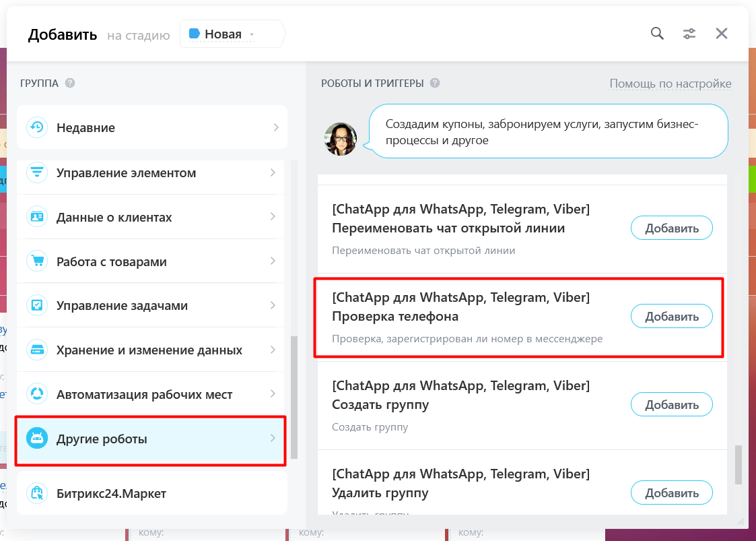Add the Проверка телефона robot
The image size is (756, 541).
coord(671,317)
